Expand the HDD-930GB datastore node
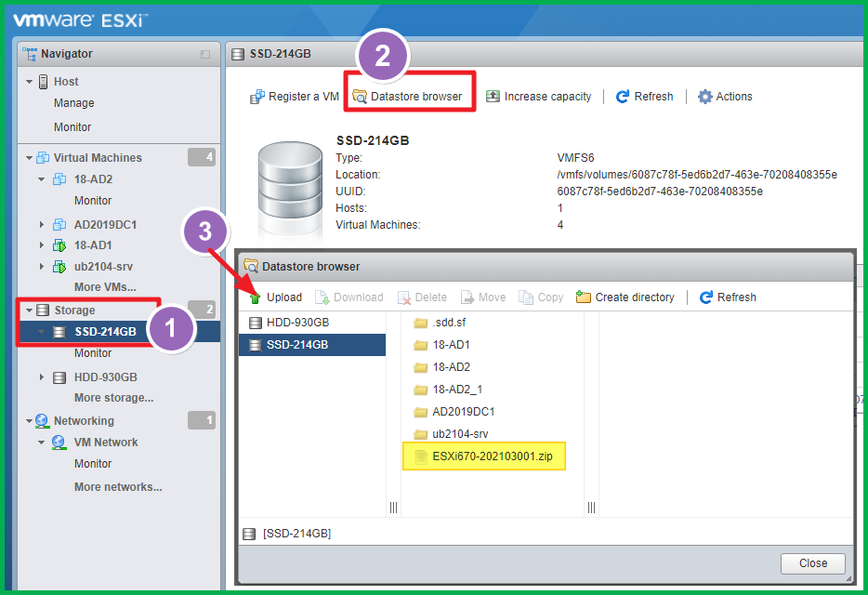 42,377
